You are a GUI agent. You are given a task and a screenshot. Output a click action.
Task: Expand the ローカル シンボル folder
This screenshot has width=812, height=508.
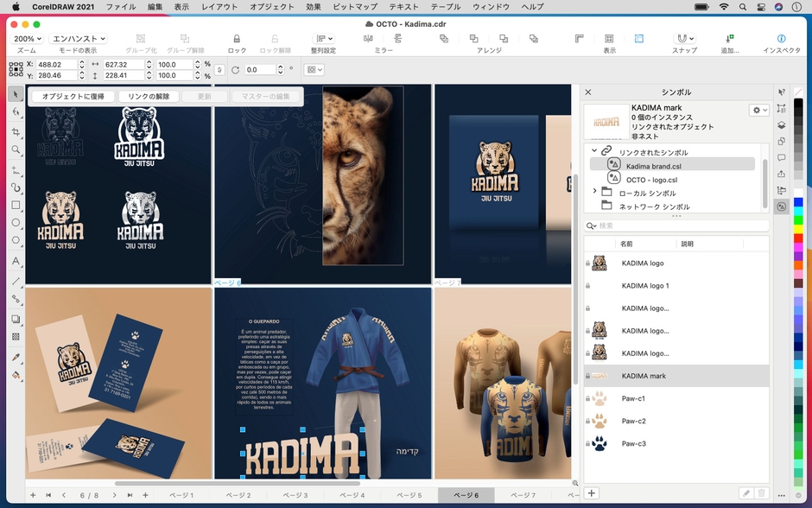click(594, 192)
